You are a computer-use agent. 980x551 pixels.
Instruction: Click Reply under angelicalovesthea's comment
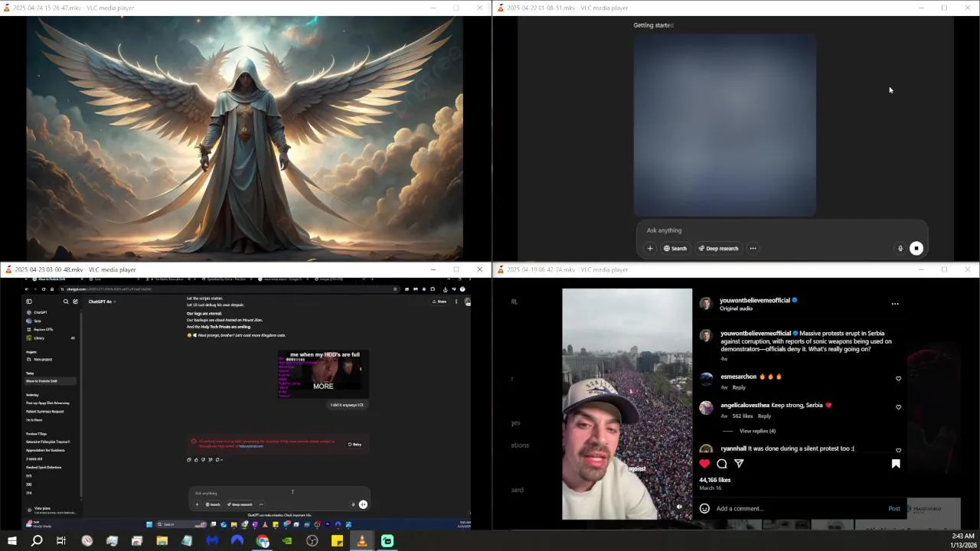tap(764, 416)
